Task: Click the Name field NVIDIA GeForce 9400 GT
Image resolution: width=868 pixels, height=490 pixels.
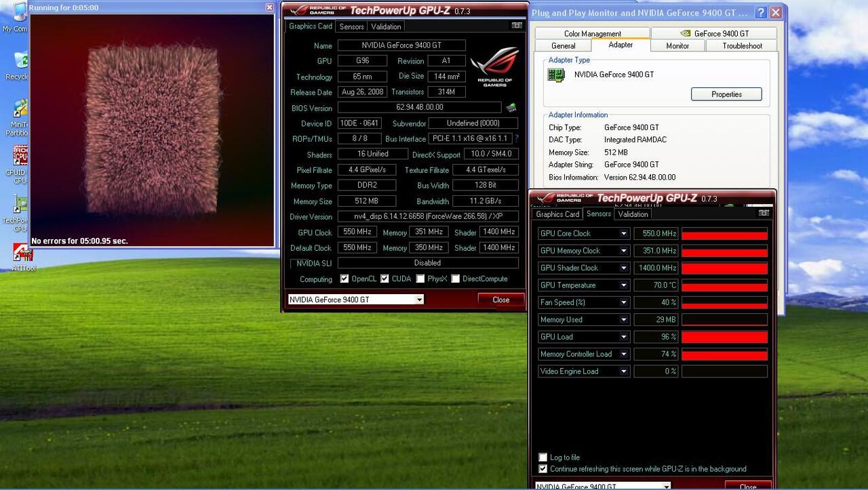Action: (x=401, y=45)
